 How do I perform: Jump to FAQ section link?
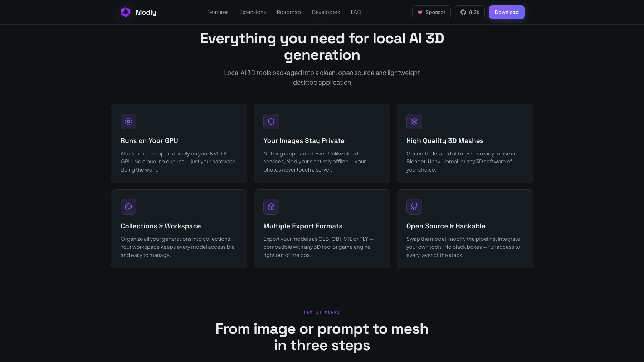click(x=356, y=12)
